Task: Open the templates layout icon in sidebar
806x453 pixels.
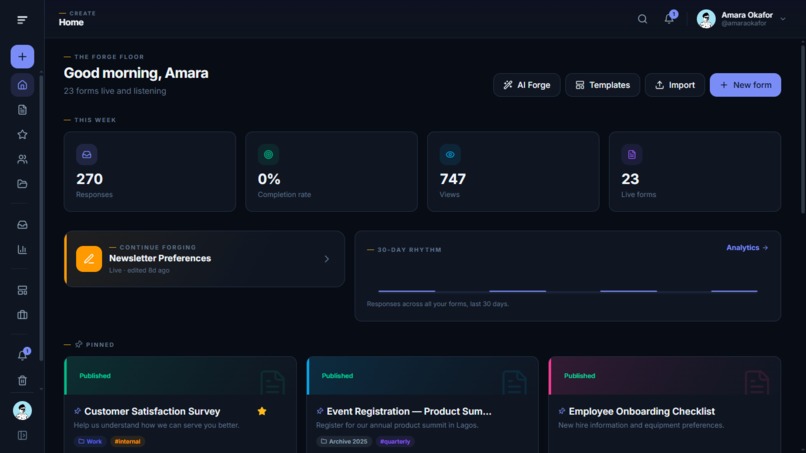Action: 22,291
